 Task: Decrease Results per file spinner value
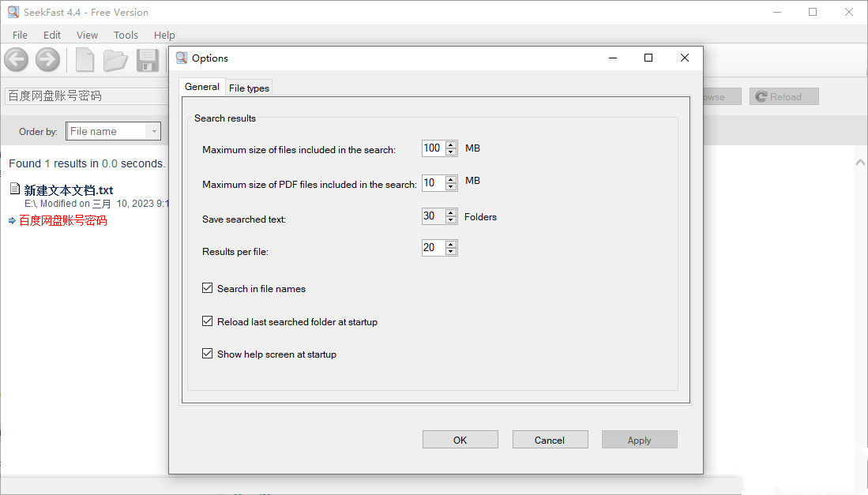(x=451, y=252)
